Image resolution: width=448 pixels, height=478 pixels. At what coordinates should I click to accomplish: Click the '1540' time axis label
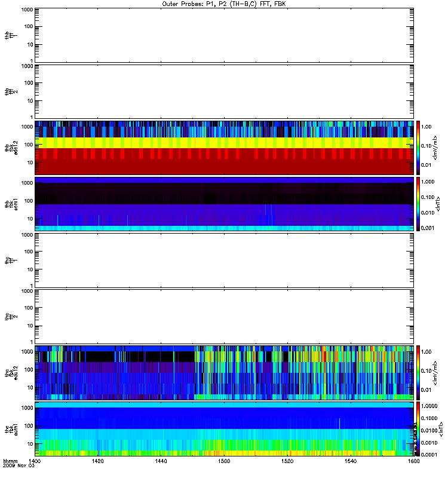click(x=351, y=461)
